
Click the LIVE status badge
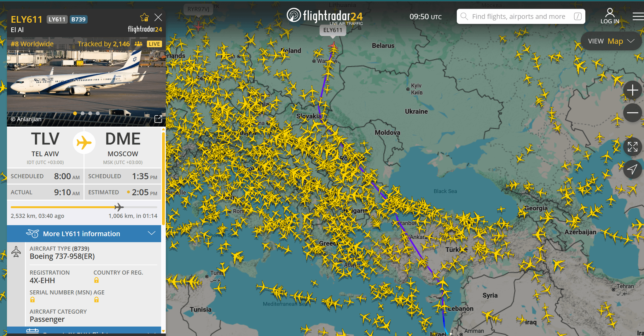154,44
